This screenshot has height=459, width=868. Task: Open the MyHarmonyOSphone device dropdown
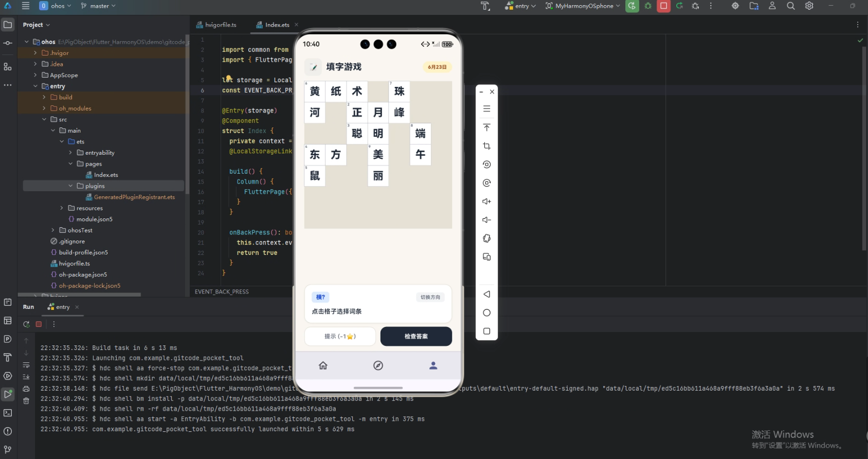(583, 6)
